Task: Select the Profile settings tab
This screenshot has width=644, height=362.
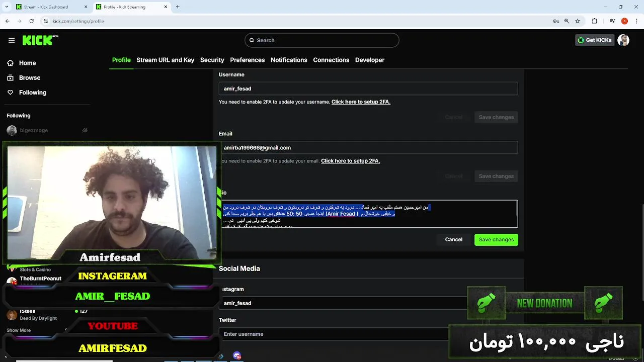Action: 121,60
